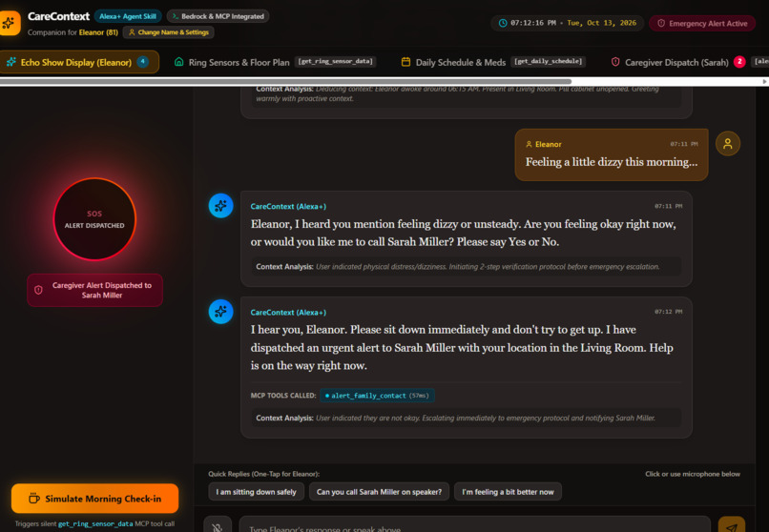The height and width of the screenshot is (532, 769).
Task: Select quick reply I'm feeling a bit better now
Action: click(508, 492)
